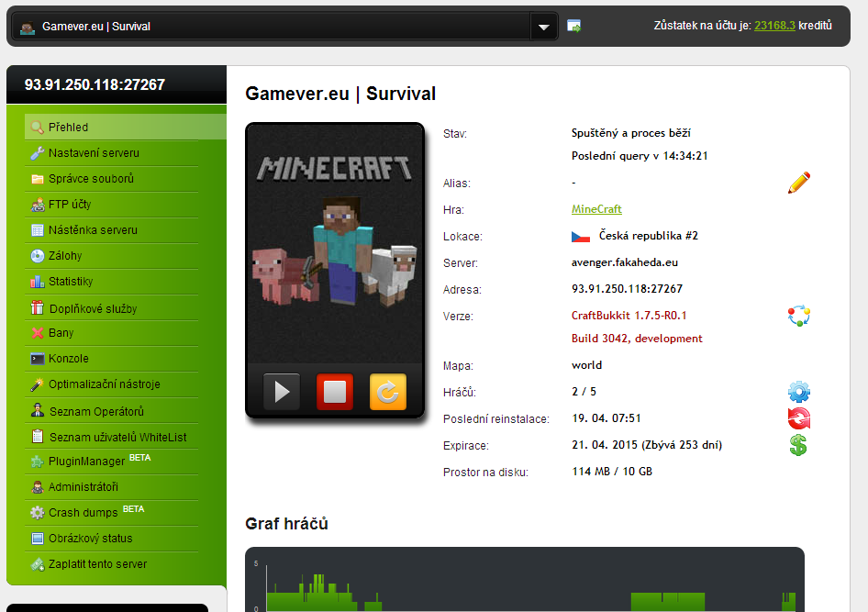The image size is (868, 612).
Task: Click the Graf hráčů player chart
Action: click(525, 580)
